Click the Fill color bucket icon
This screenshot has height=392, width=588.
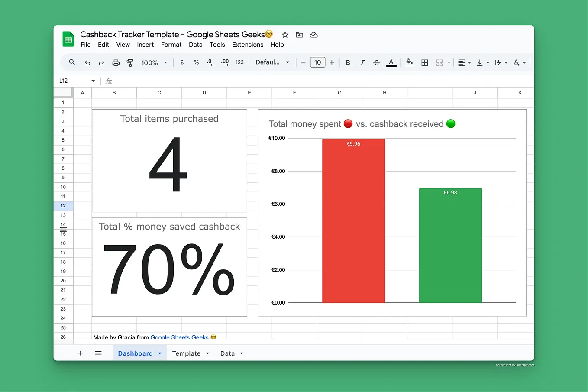coord(409,62)
